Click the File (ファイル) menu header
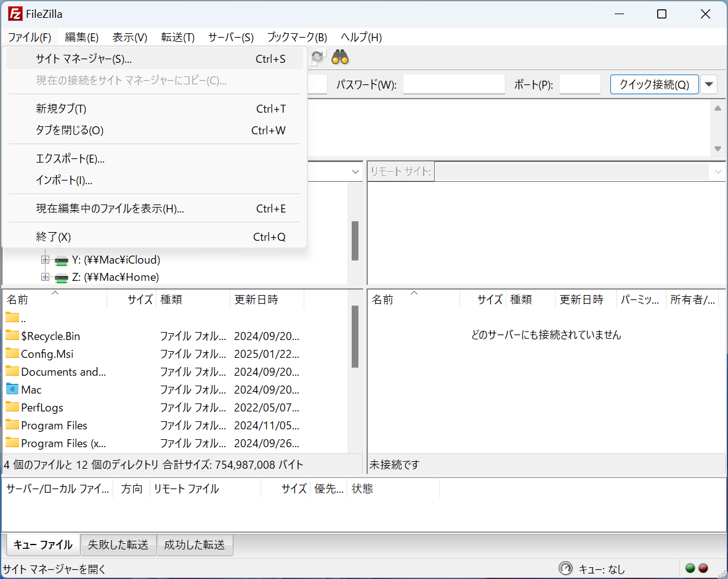The height and width of the screenshot is (579, 728). click(x=29, y=37)
